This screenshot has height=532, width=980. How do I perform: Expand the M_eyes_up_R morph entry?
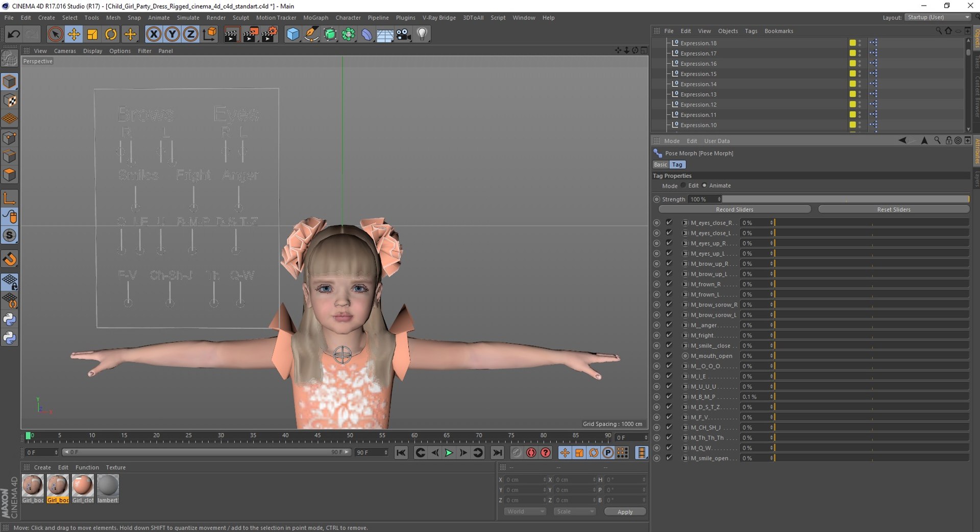(x=685, y=243)
